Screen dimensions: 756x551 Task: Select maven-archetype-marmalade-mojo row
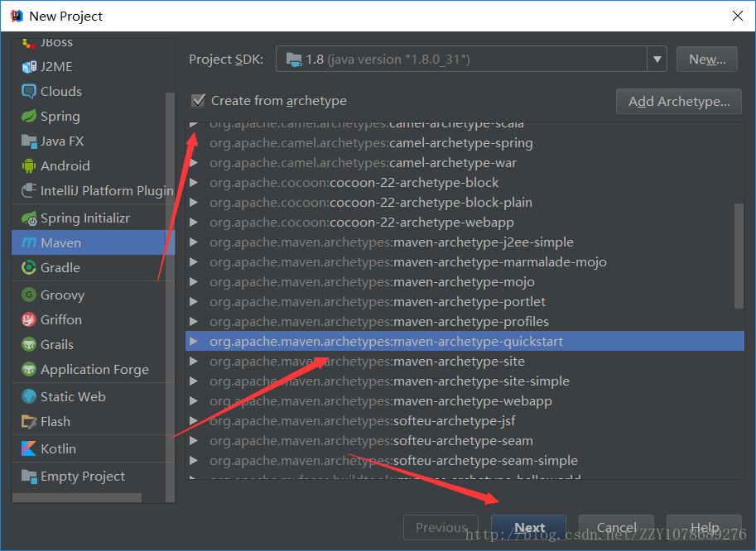tap(465, 261)
